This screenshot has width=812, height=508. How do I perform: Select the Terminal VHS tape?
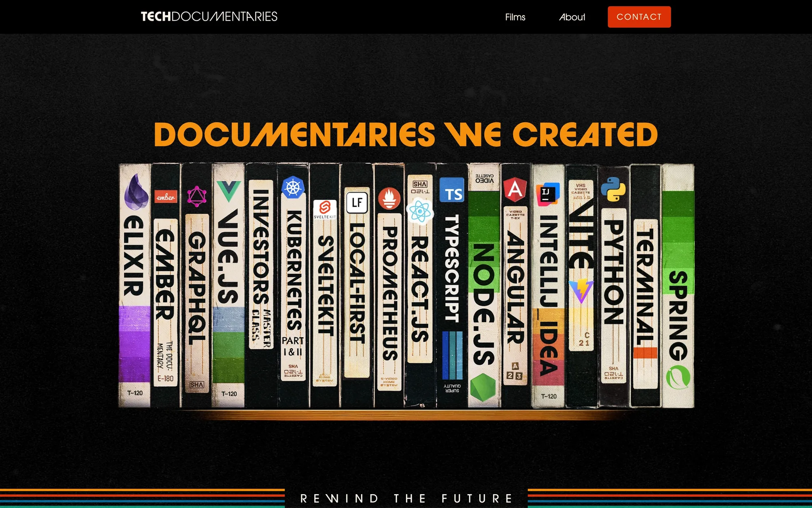[645, 285]
